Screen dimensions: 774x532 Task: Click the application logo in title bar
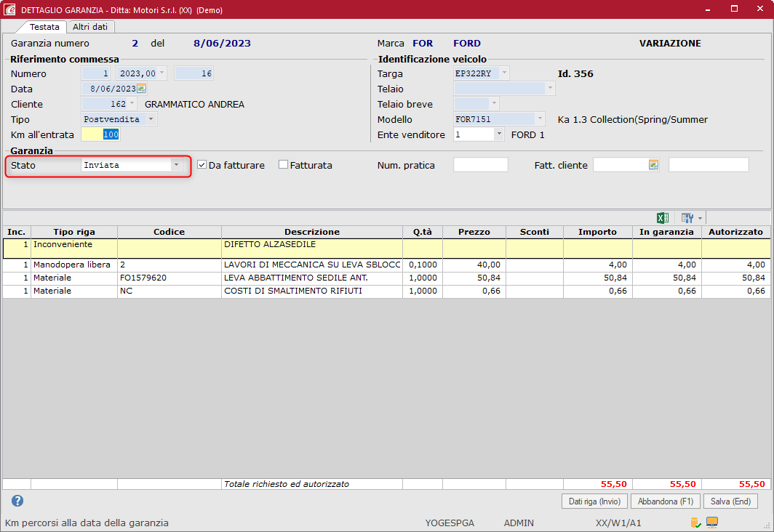10,10
